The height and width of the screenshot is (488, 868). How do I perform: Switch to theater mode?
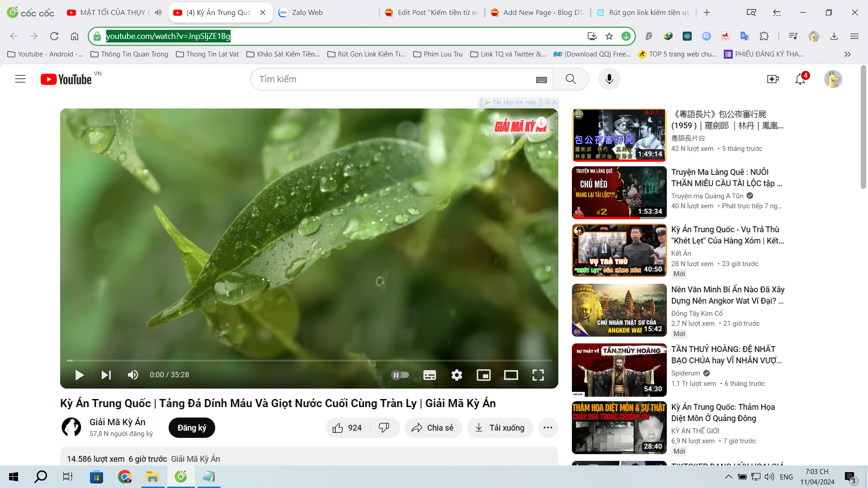511,375
